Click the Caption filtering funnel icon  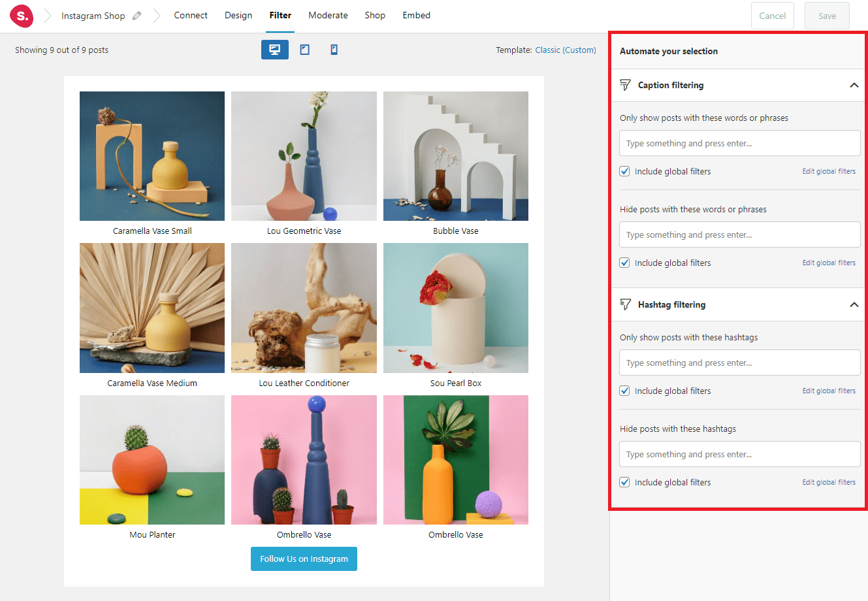coord(625,85)
